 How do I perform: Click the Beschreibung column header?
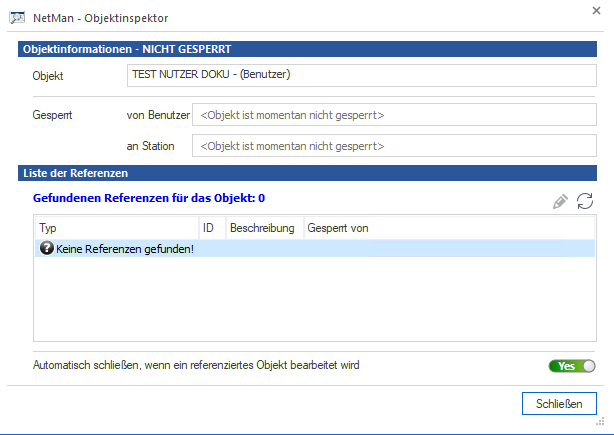(x=265, y=228)
